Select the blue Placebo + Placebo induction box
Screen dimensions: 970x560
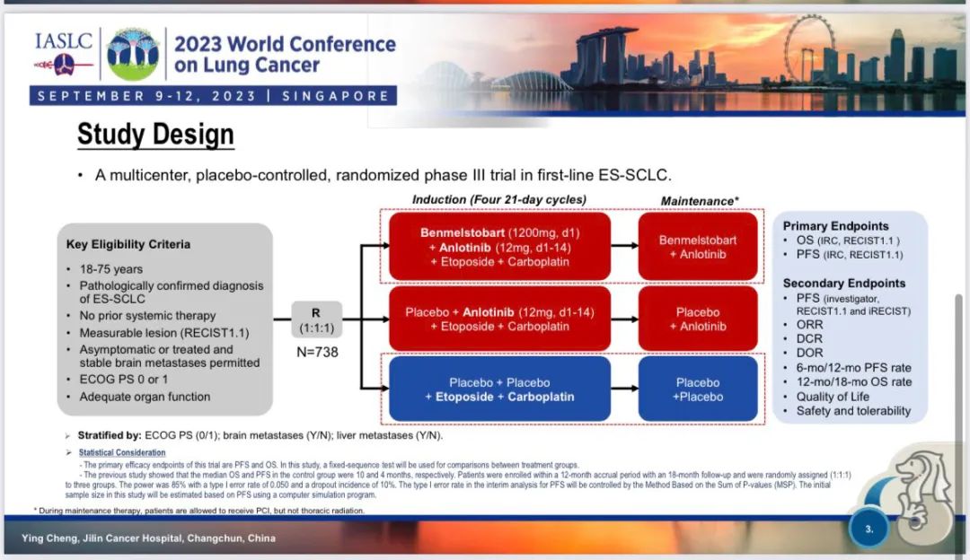pyautogui.click(x=499, y=389)
